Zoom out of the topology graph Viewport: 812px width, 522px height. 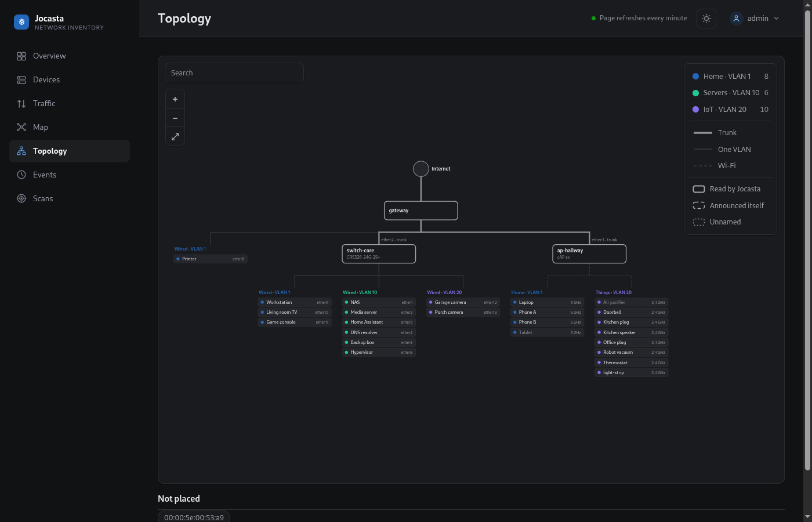(175, 118)
